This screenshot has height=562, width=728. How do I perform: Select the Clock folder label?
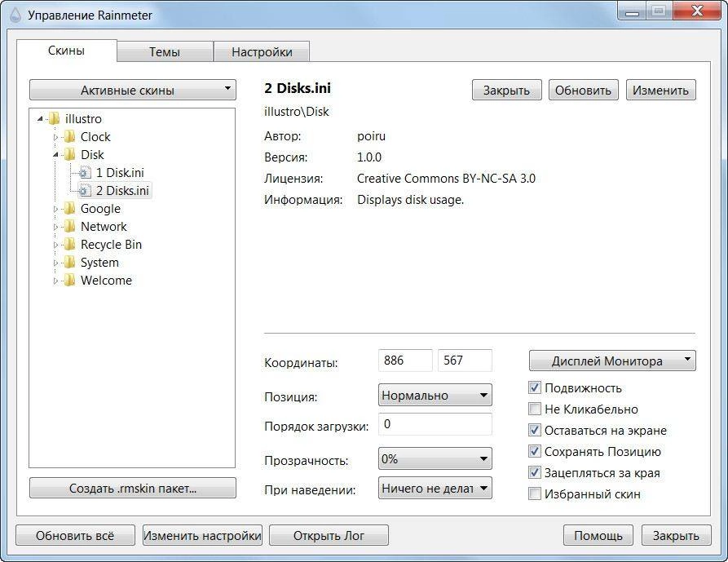click(x=95, y=137)
